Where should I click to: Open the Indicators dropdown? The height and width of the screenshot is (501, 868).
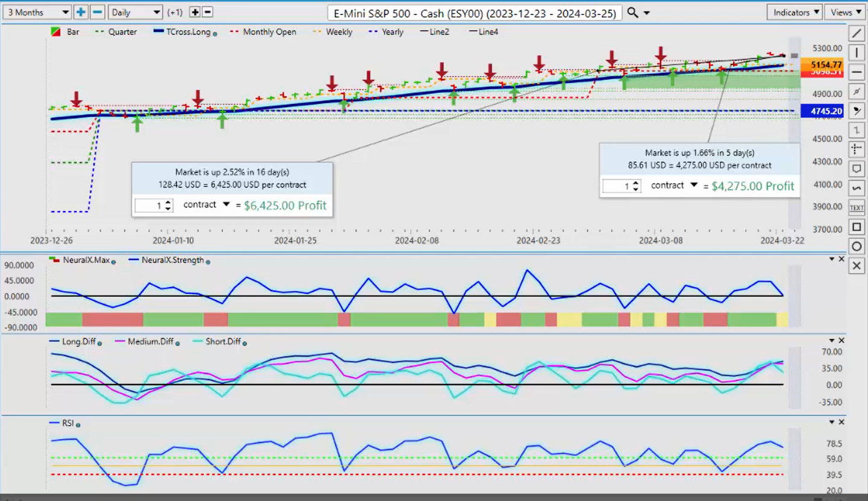(x=795, y=12)
